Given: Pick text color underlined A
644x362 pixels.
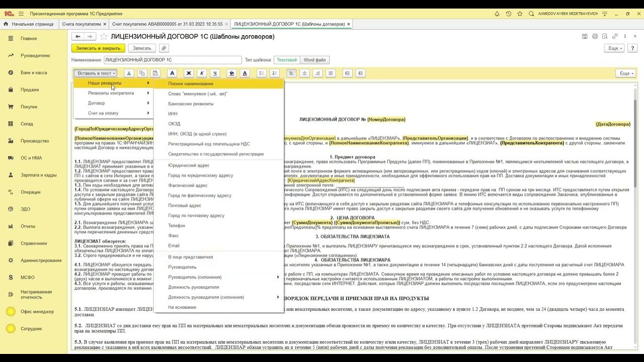Looking at the screenshot, I should click(x=245, y=73).
